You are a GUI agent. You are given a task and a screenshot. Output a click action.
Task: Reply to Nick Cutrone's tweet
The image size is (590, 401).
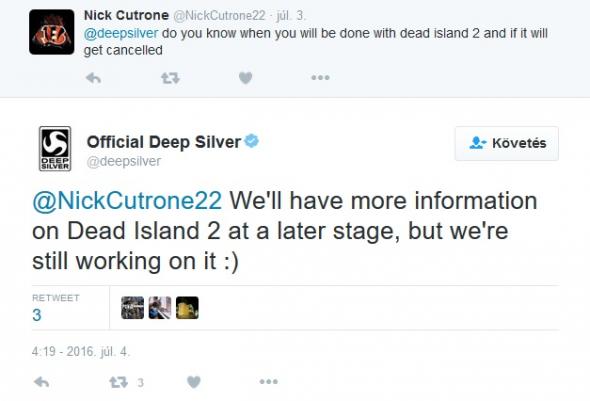pos(93,78)
